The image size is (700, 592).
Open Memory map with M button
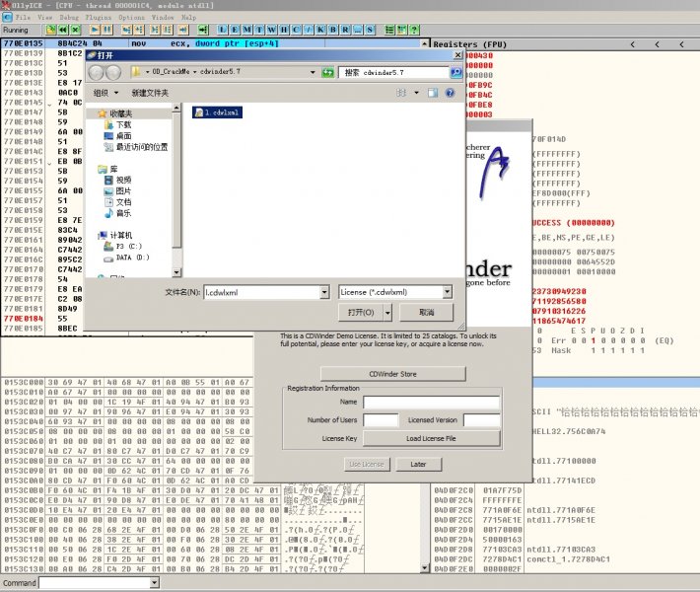[246, 30]
